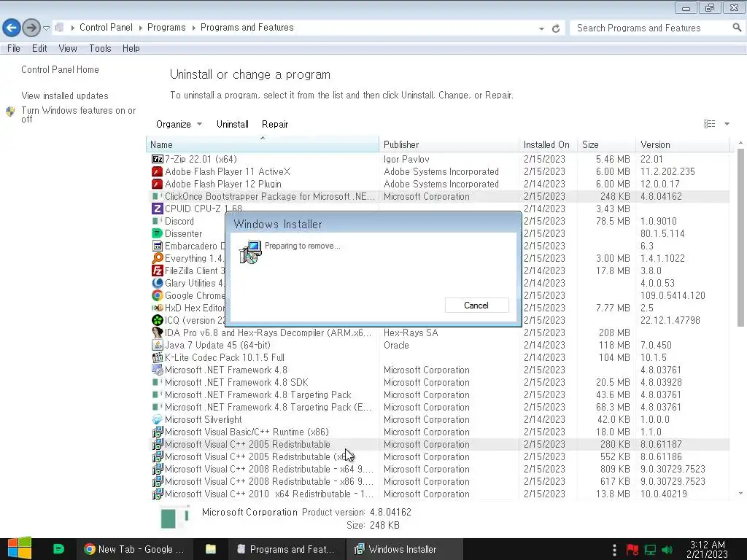Click the Back navigation arrow
Viewport: 747px width, 560px height.
click(12, 28)
